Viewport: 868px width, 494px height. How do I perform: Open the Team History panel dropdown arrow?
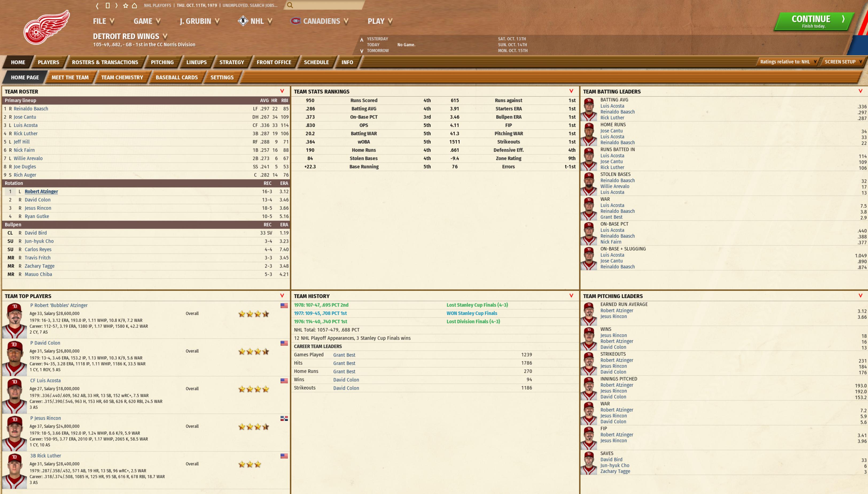coord(571,296)
